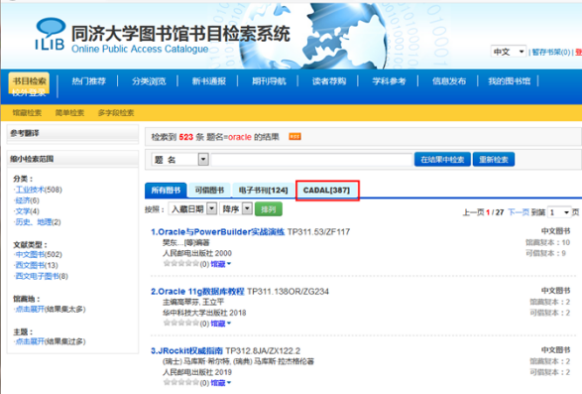Click publisher text 人民邮电出版社 2019

tap(197, 372)
